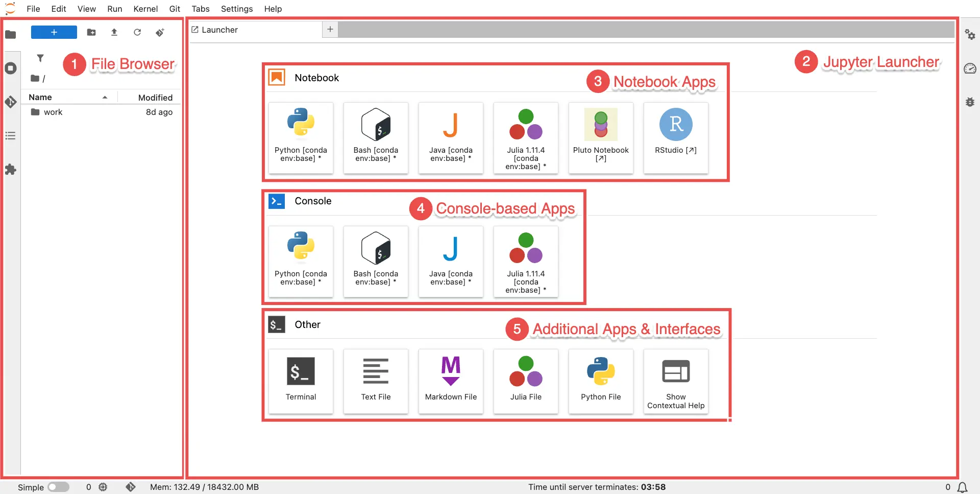Click the notifications bell in status bar
Image resolution: width=980 pixels, height=494 pixels.
pos(962,487)
